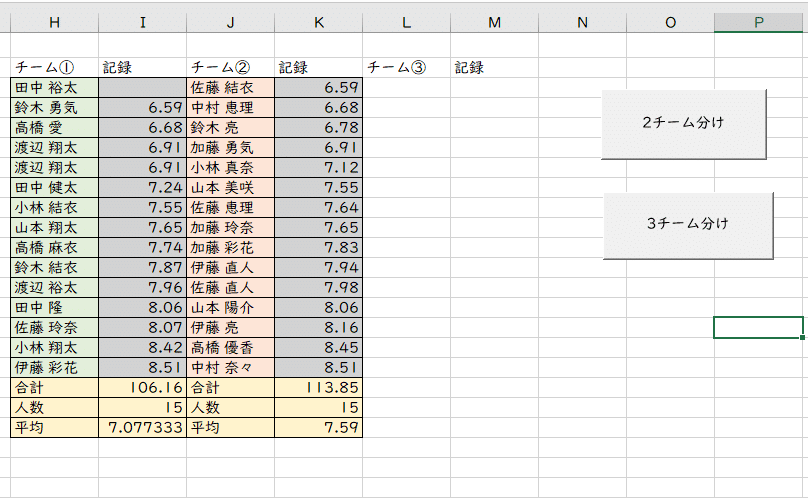Click the empty record cell beside 田中 裕太

click(x=142, y=88)
